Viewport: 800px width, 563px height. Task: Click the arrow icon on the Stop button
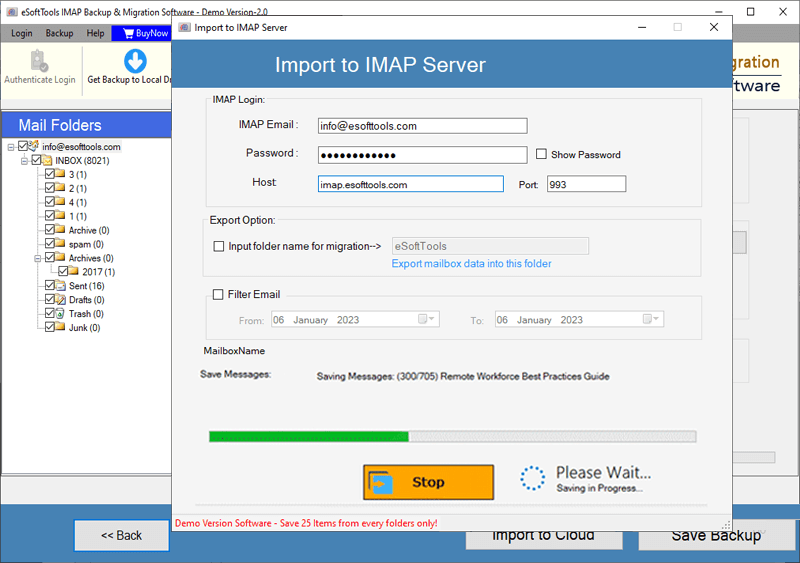pos(381,482)
